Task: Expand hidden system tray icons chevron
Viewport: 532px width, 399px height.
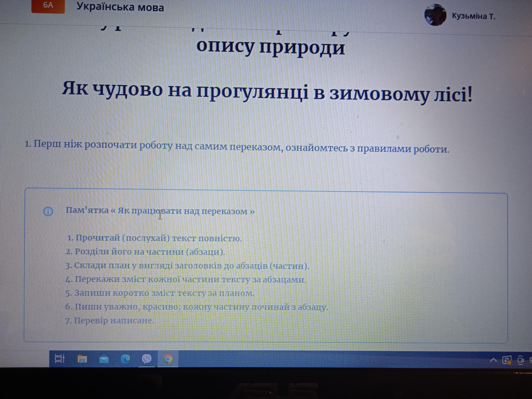Action: point(493,360)
